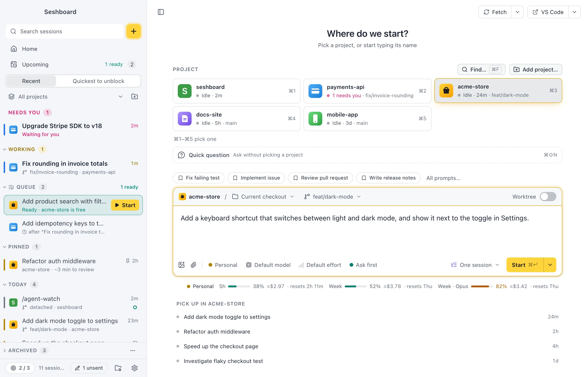Click the Quick question speech bubble icon
Image resolution: width=588 pixels, height=377 pixels.
pyautogui.click(x=181, y=155)
